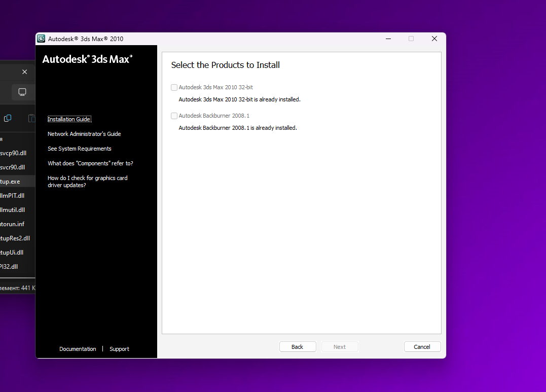Tick the Autodesk 3ds Max 2010 32-bit checkbox
Screen dimensions: 546x392
click(174, 87)
